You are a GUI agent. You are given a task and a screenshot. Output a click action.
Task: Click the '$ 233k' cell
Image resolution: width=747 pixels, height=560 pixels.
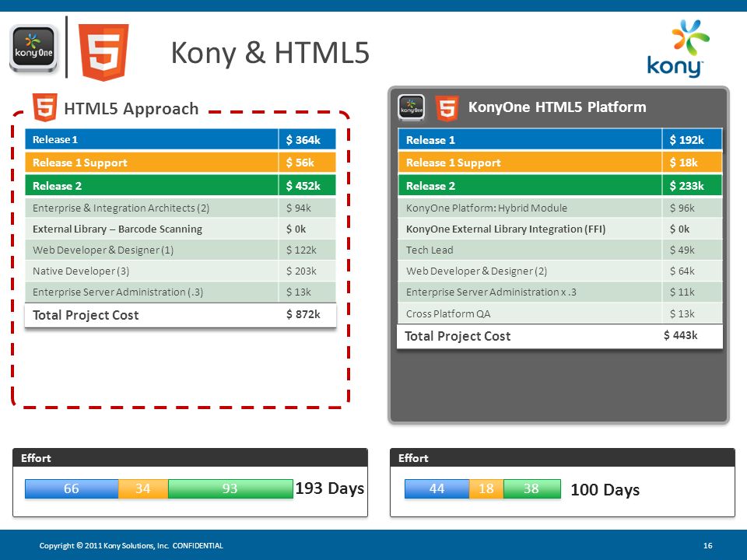coord(693,185)
